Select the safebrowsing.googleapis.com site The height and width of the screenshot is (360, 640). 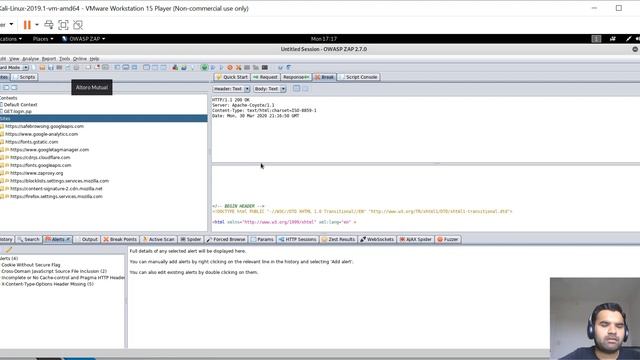coord(44,126)
